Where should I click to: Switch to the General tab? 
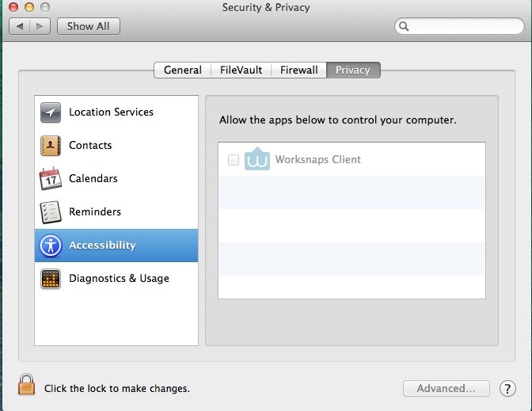coord(183,70)
